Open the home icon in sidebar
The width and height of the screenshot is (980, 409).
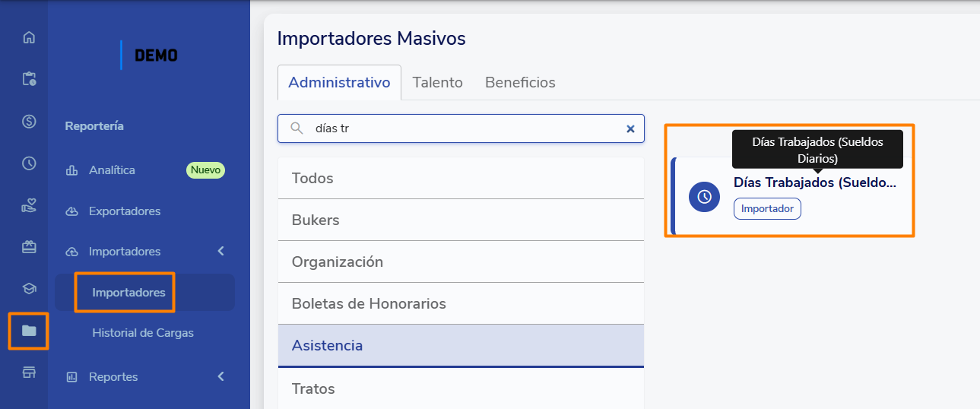29,37
